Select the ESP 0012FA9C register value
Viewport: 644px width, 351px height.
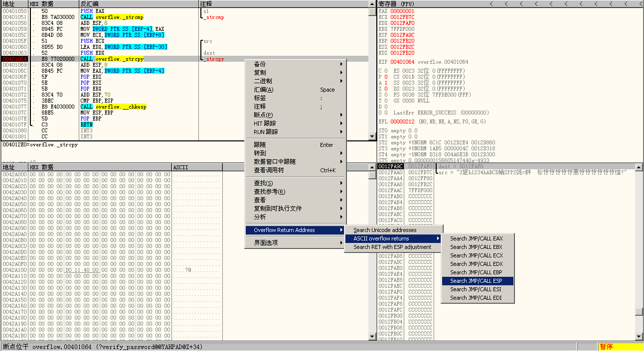pos(402,35)
